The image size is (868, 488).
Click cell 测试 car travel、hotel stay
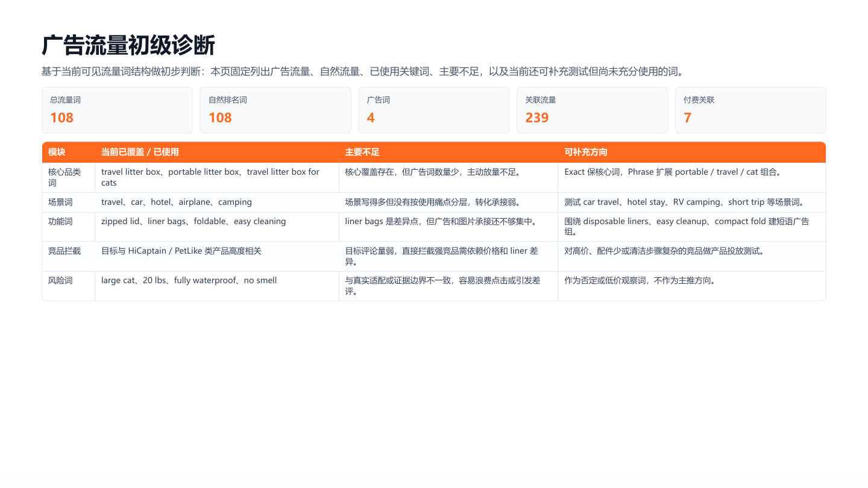[692, 202]
